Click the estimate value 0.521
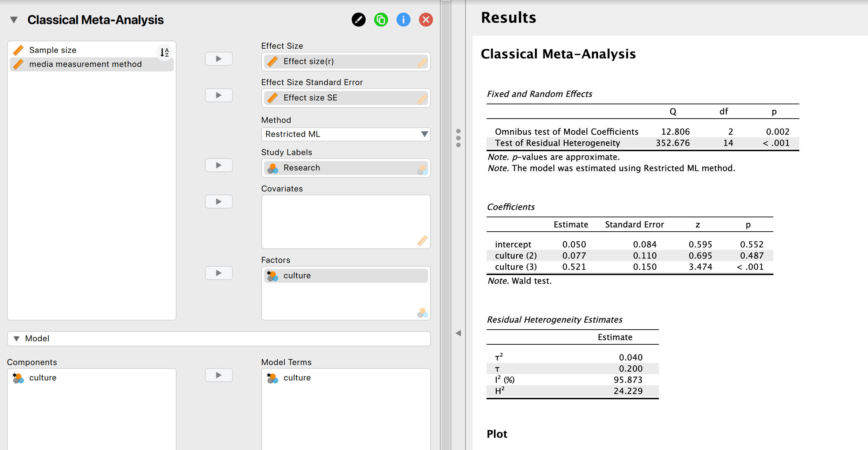Viewport: 868px width, 450px height. coord(574,267)
